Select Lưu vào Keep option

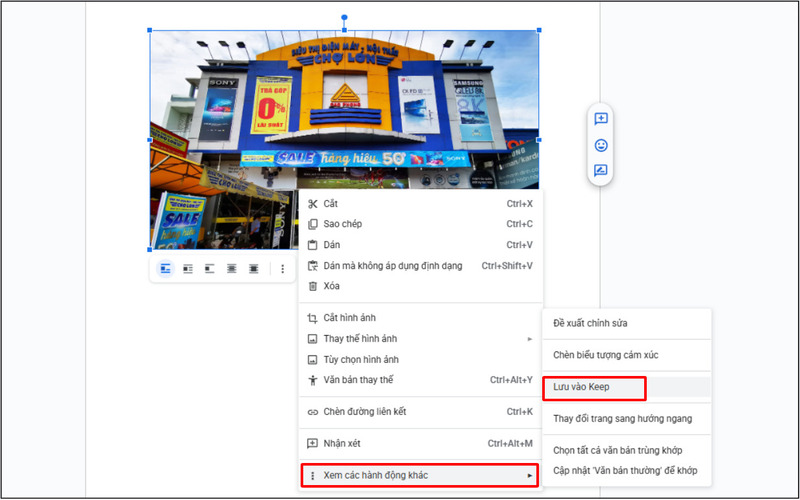627,387
